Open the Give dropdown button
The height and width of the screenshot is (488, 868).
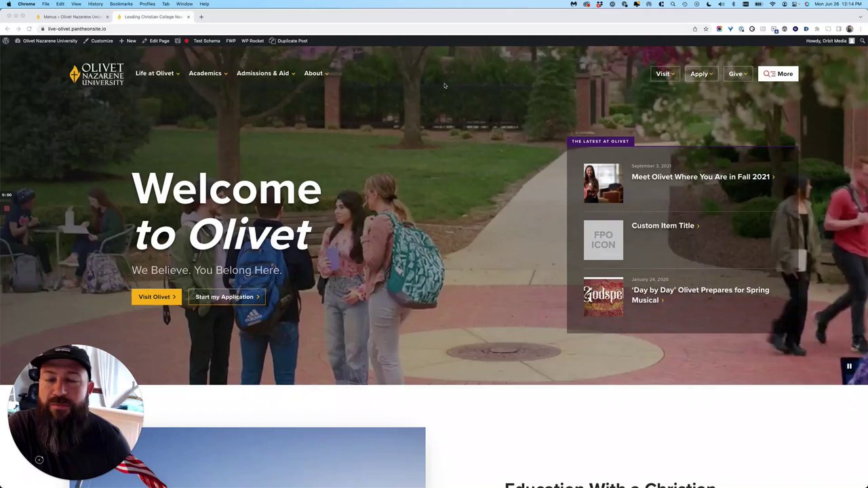[738, 74]
